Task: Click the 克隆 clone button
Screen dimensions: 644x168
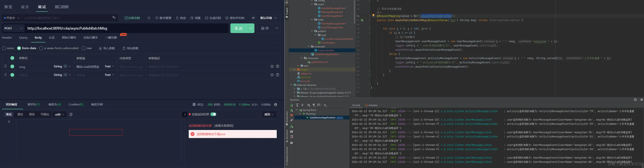Action: pyautogui.click(x=195, y=18)
